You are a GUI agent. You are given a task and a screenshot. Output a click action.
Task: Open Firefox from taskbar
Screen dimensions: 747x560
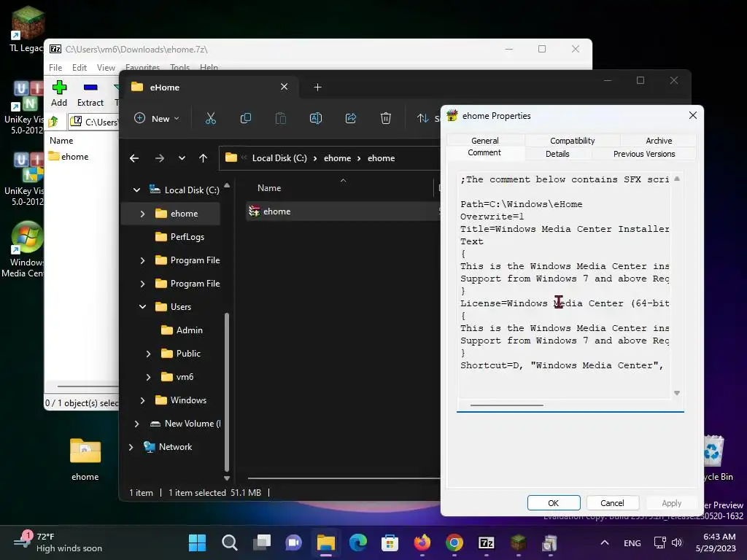422,542
